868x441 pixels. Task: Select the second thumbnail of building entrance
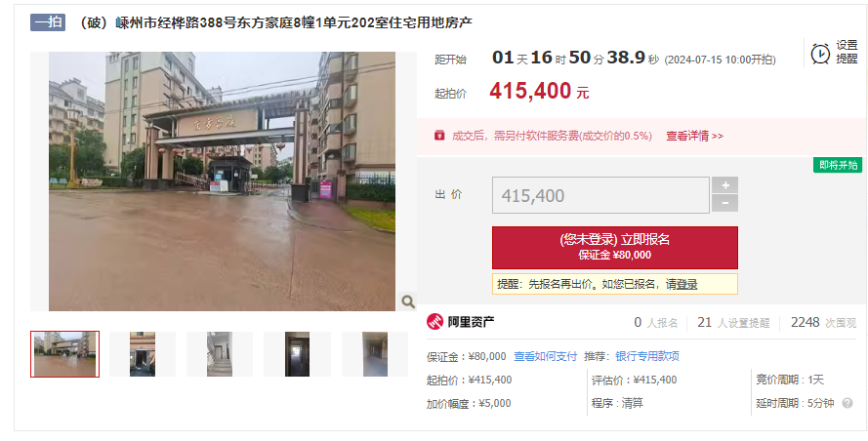(x=143, y=354)
